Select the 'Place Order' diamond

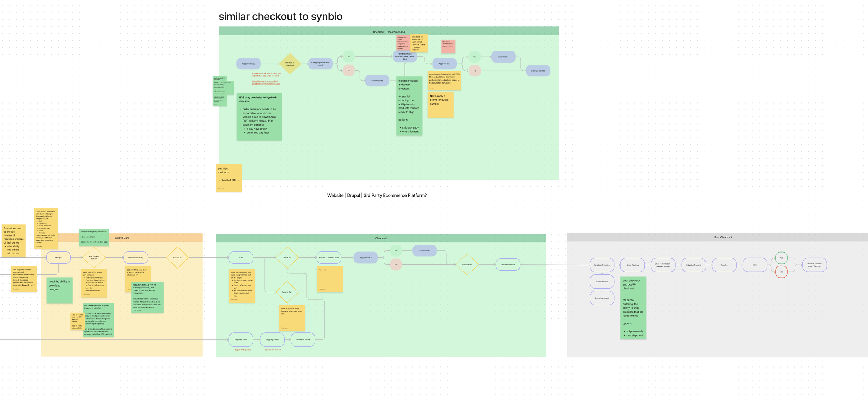pyautogui.click(x=467, y=265)
